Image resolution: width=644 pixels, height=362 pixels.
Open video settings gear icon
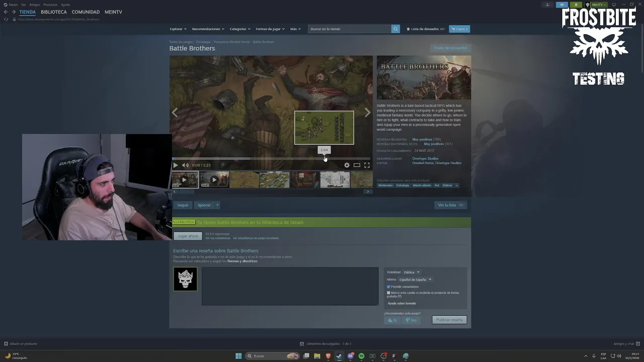[x=347, y=165]
